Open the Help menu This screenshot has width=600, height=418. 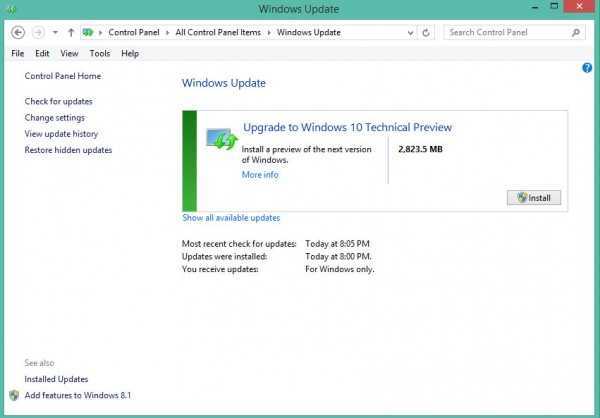click(x=130, y=54)
